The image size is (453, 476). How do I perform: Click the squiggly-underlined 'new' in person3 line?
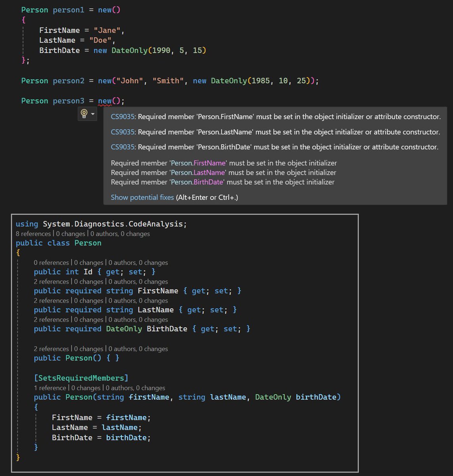[105, 101]
